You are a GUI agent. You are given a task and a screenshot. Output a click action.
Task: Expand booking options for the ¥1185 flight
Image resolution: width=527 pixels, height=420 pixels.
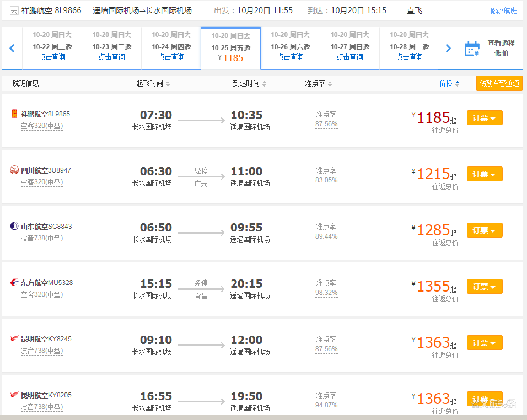coord(485,118)
